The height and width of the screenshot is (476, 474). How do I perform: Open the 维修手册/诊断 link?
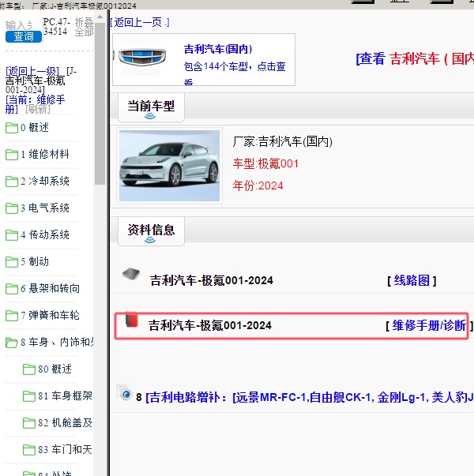[429, 326]
